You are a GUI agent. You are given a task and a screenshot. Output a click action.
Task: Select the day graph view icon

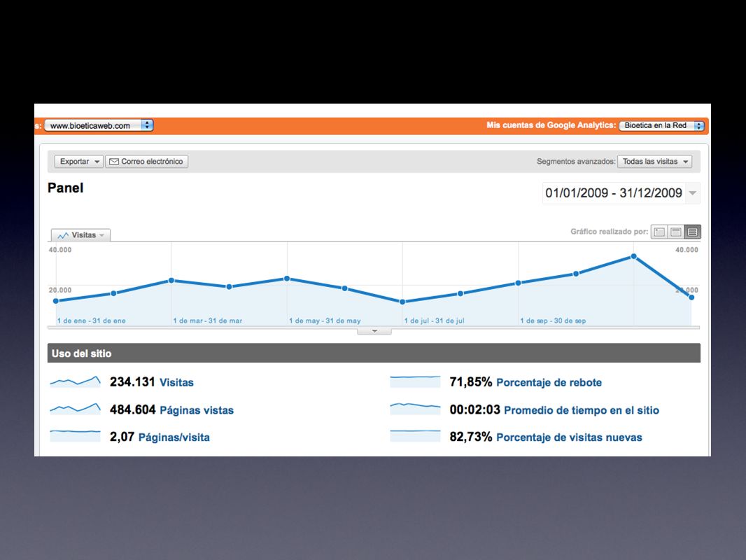pos(659,232)
